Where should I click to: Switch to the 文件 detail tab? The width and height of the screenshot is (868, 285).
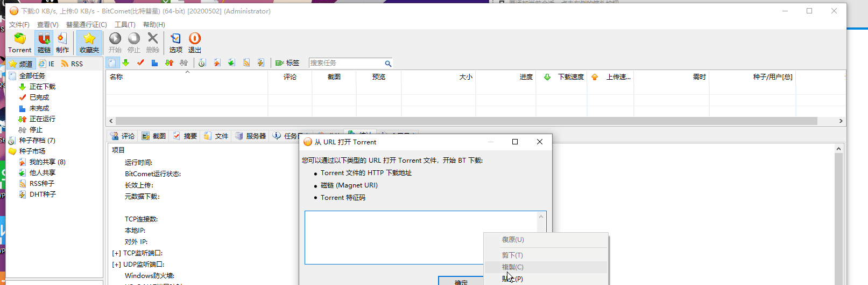click(x=216, y=136)
